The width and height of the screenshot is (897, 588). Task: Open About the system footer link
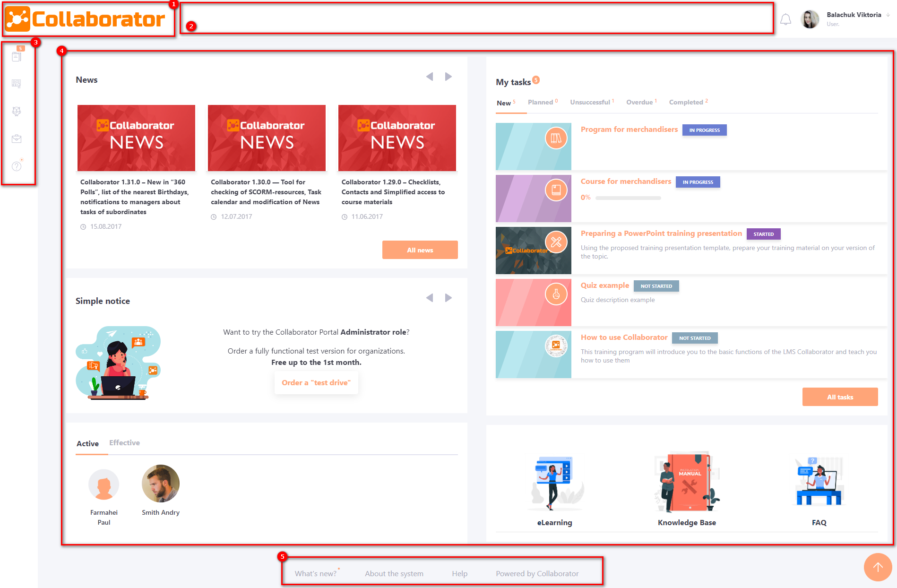394,574
